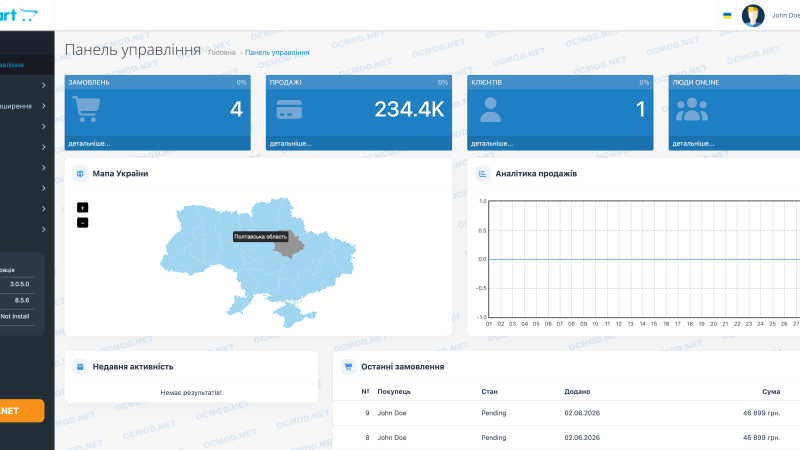Click the zero line on the sales analytics chart

click(x=644, y=259)
